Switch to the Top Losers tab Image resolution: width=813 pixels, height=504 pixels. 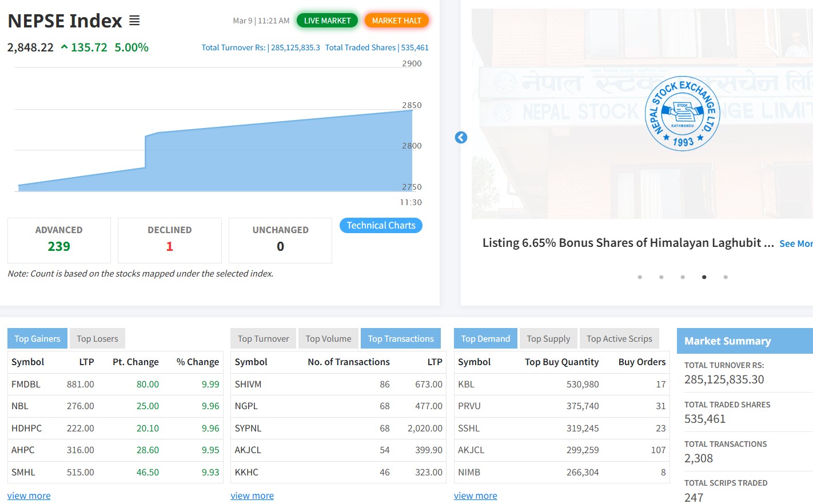click(x=97, y=339)
